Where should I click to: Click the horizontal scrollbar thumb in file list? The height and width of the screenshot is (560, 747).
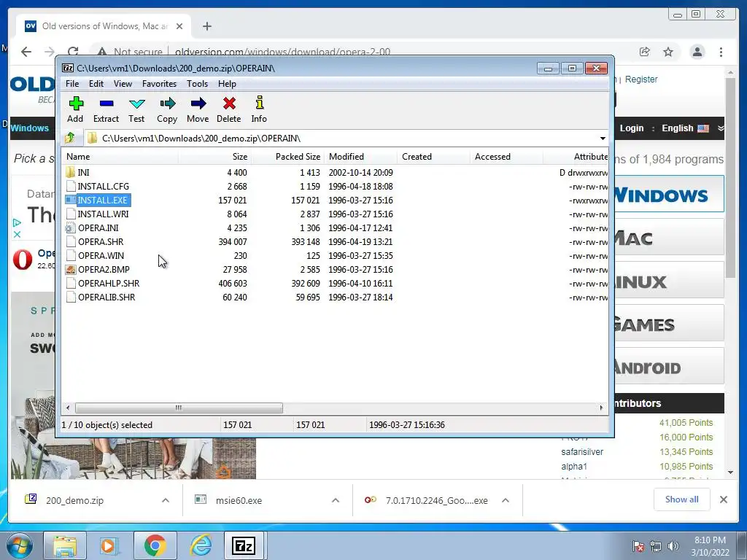pyautogui.click(x=179, y=408)
